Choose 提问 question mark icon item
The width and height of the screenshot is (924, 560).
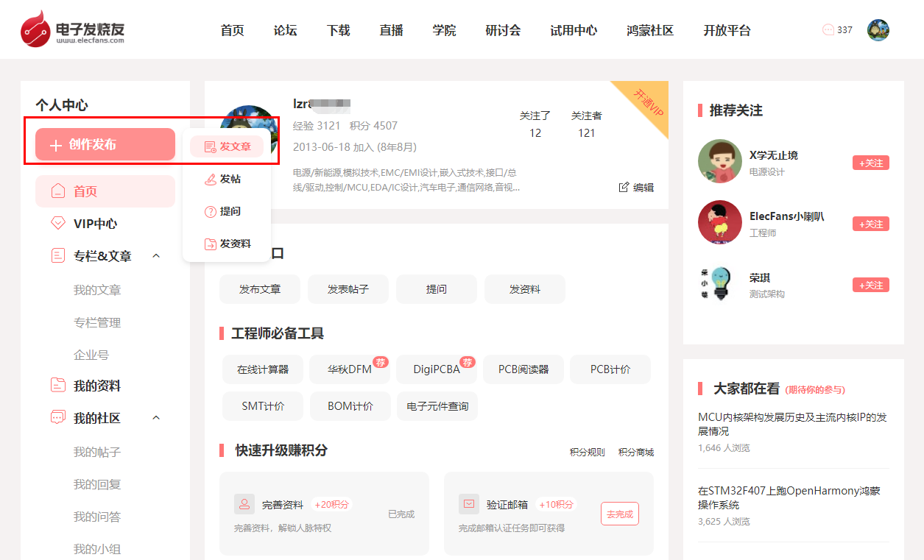tap(211, 211)
